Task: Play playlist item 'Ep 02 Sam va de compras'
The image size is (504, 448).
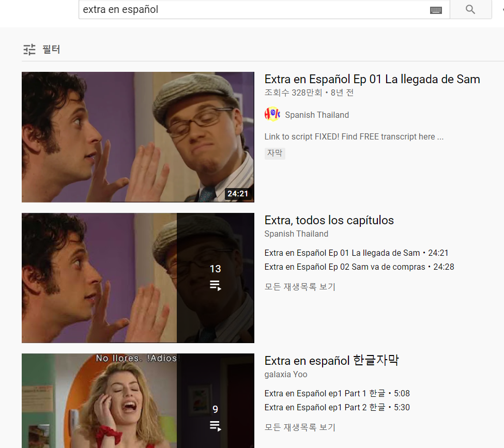Action: coord(359,267)
